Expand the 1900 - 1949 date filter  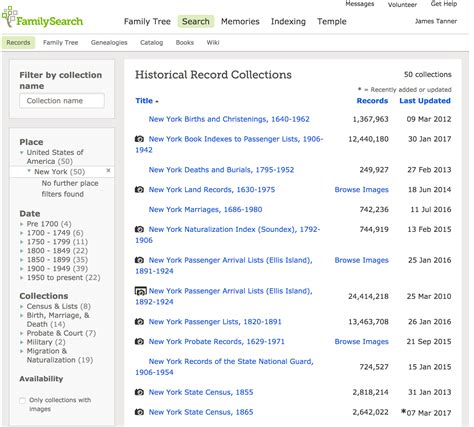pyautogui.click(x=22, y=269)
